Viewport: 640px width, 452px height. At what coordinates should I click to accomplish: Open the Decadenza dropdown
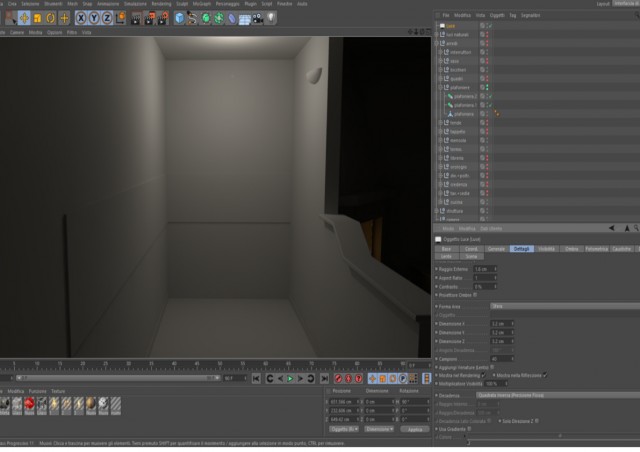[x=558, y=396]
